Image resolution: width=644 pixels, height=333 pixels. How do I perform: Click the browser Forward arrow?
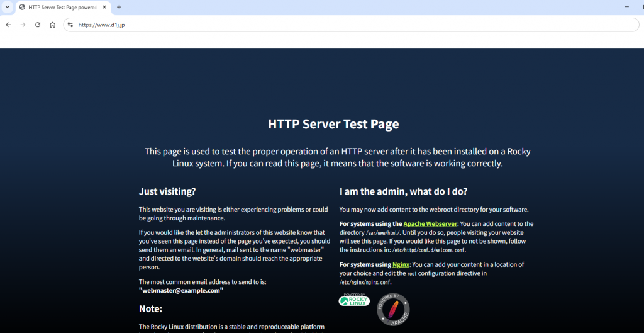[x=23, y=25]
